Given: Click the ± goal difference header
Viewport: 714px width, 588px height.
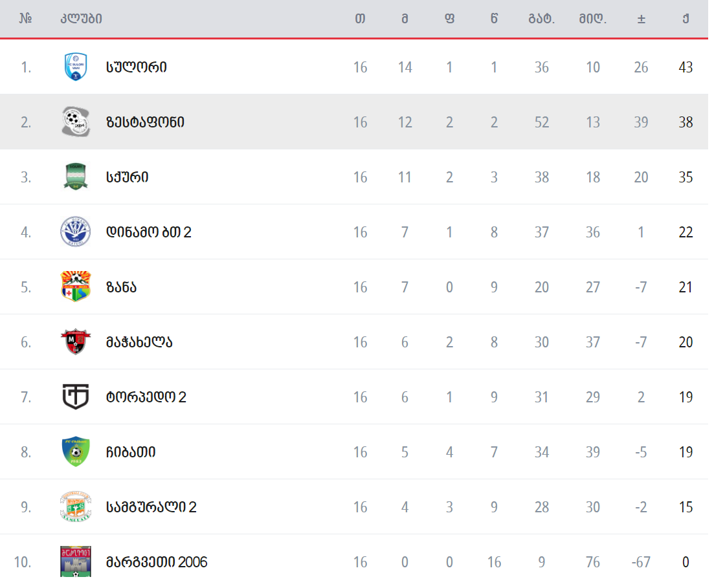Looking at the screenshot, I should [x=641, y=19].
